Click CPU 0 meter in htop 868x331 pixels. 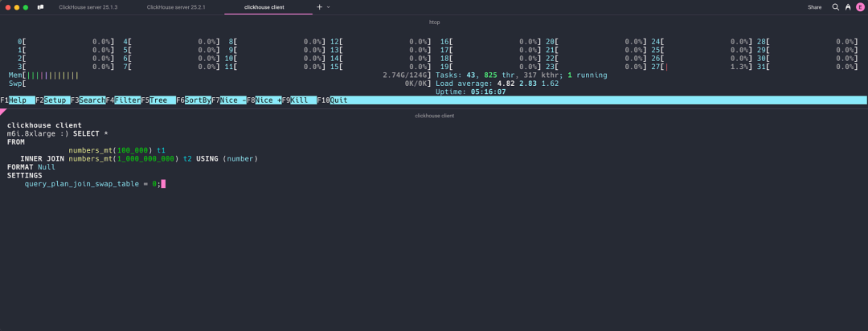pyautogui.click(x=66, y=42)
